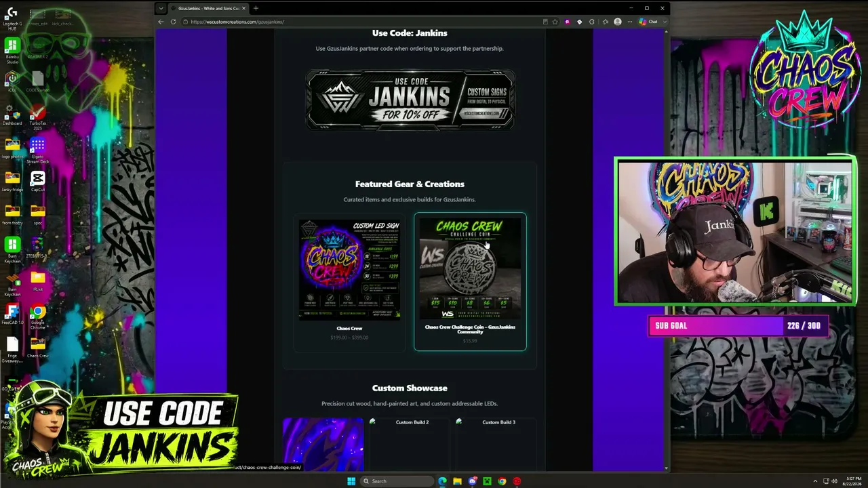Go back using the browser back arrow
The height and width of the screenshot is (488, 868).
pyautogui.click(x=161, y=22)
